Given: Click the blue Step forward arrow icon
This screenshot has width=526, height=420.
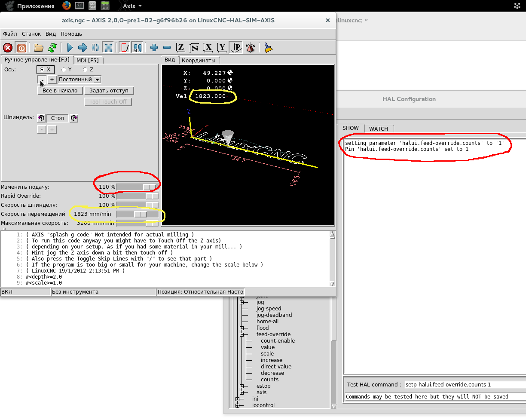Looking at the screenshot, I should click(x=83, y=48).
